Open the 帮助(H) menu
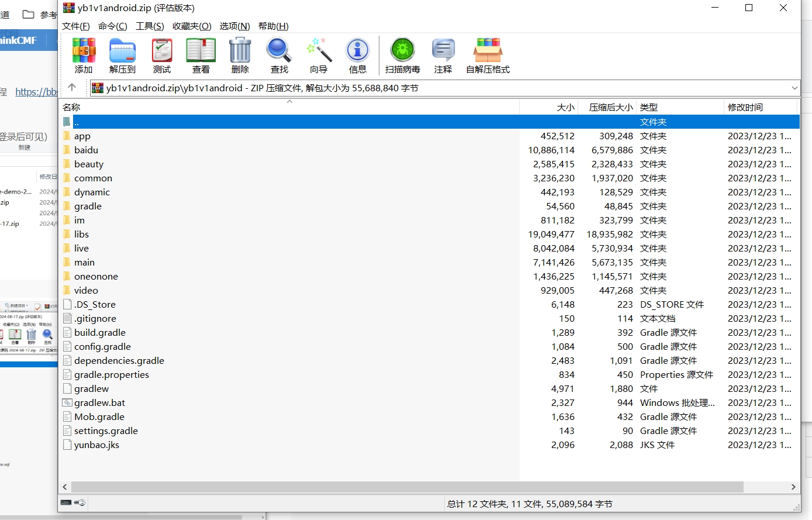The width and height of the screenshot is (812, 520). pos(274,26)
